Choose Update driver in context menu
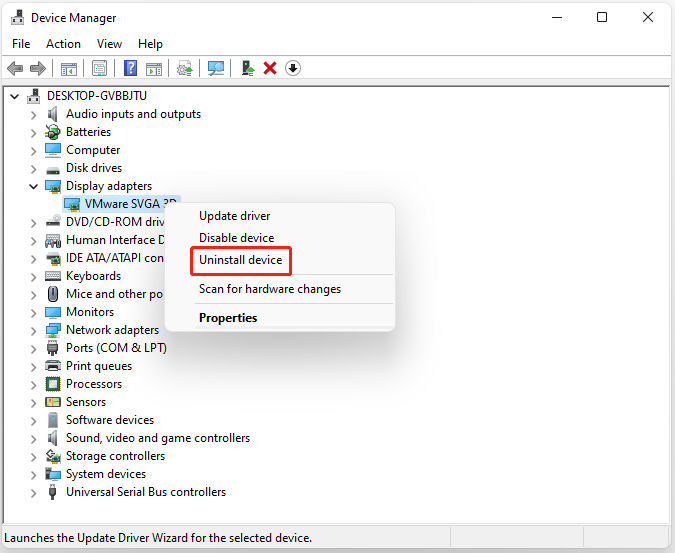 pyautogui.click(x=235, y=216)
